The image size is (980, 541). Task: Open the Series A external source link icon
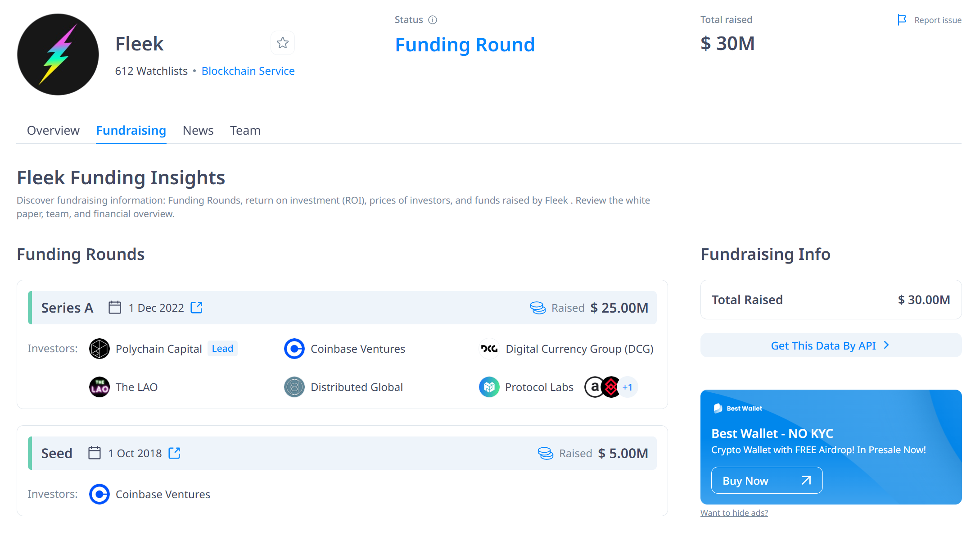pyautogui.click(x=196, y=308)
